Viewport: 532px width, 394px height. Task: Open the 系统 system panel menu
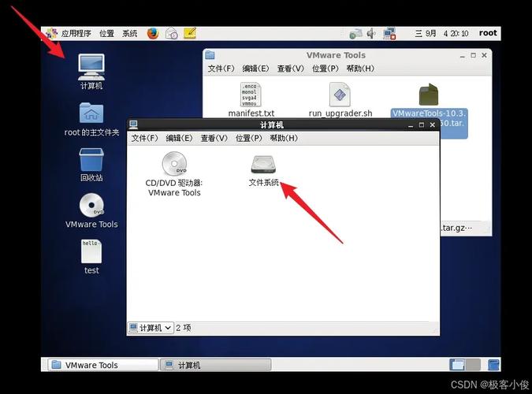[x=129, y=34]
